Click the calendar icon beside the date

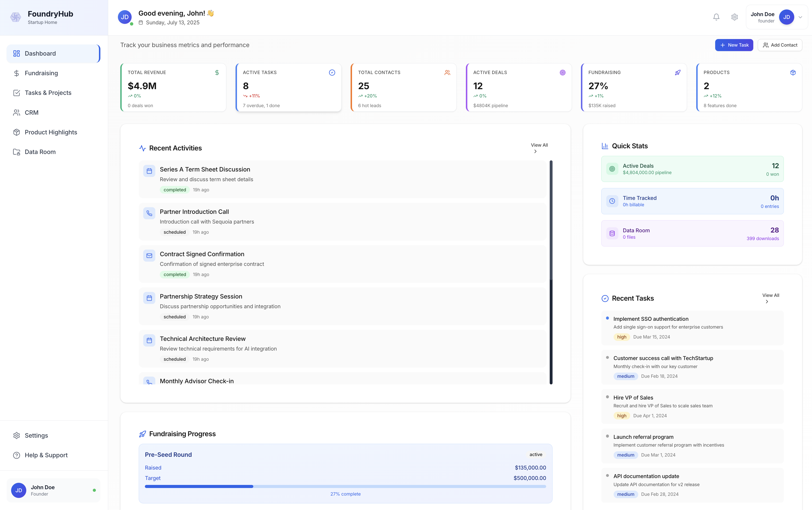tap(141, 22)
